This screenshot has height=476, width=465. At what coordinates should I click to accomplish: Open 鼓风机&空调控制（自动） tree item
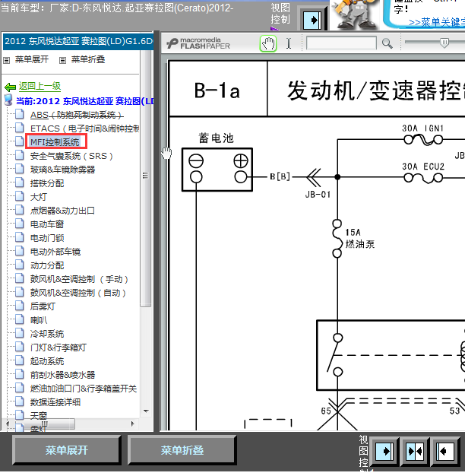click(78, 293)
